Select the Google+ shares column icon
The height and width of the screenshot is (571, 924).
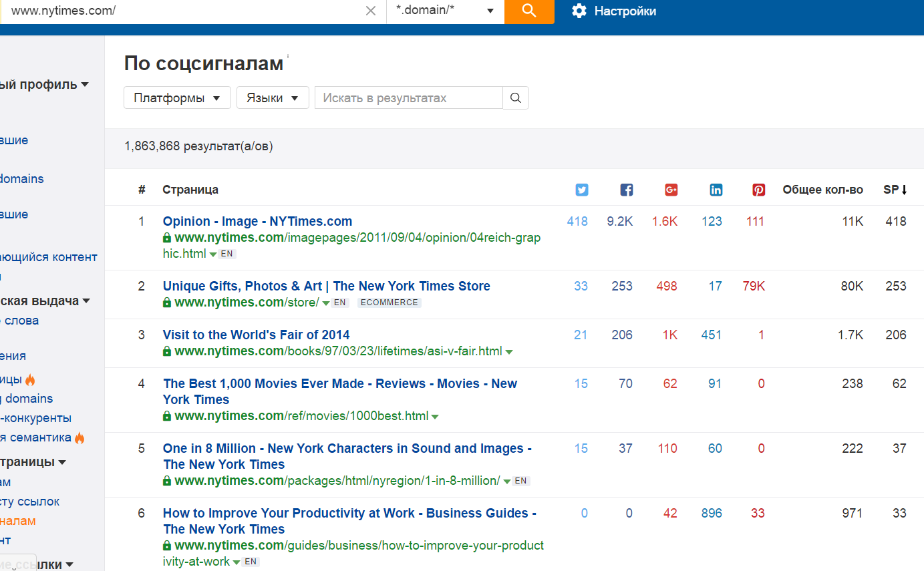(671, 190)
